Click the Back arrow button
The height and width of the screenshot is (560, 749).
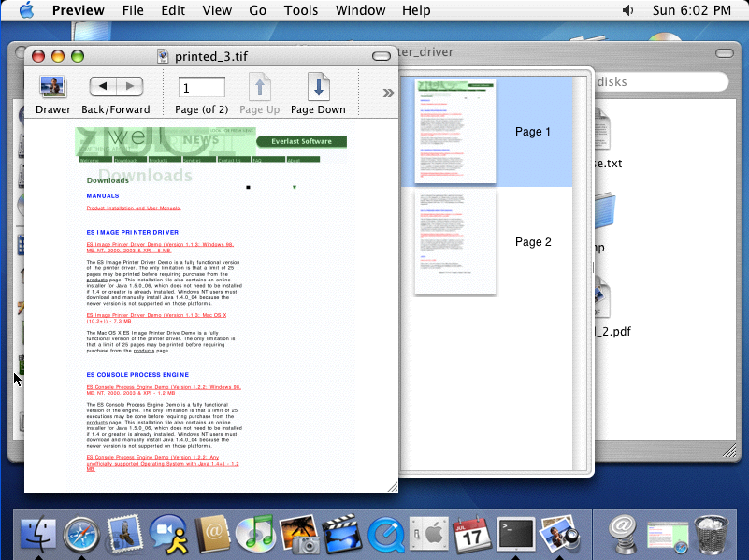[103, 87]
